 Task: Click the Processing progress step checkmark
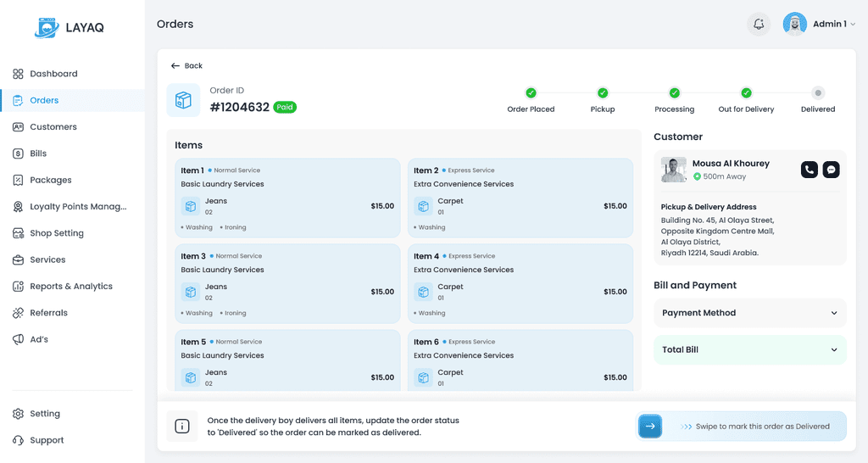[x=674, y=93]
